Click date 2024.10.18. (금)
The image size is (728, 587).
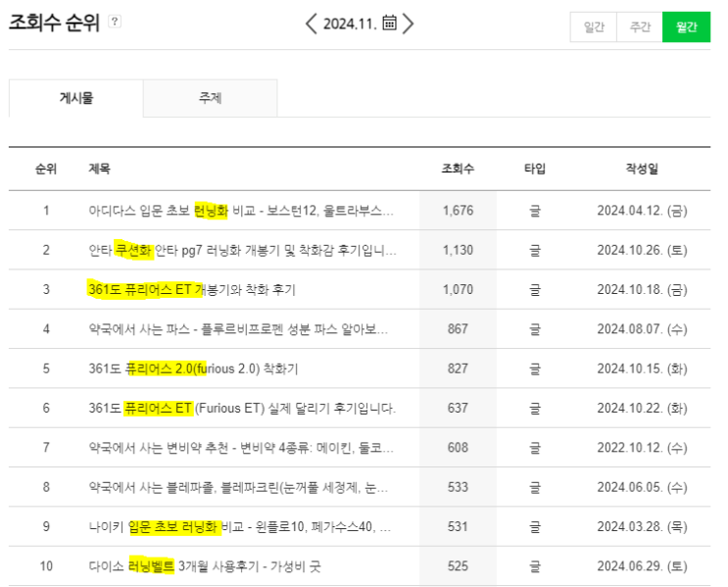642,290
